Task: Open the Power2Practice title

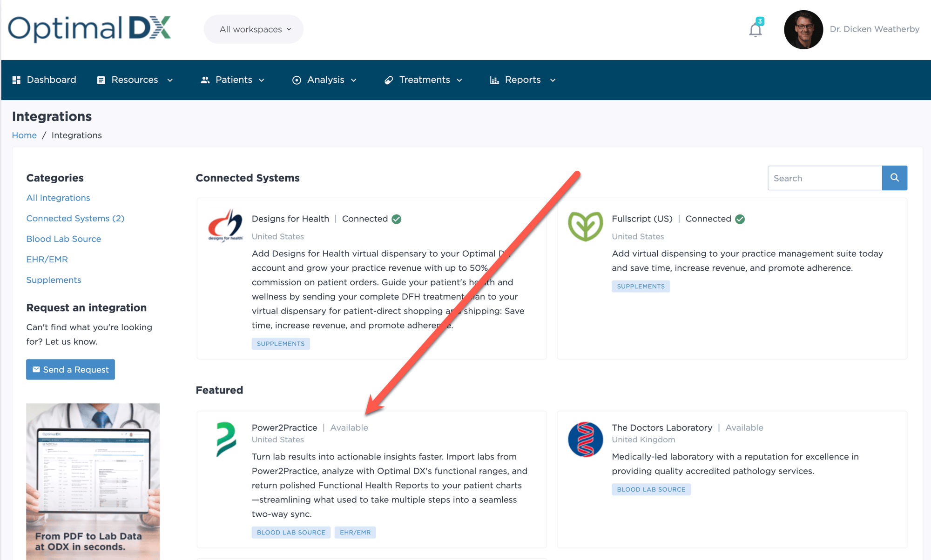Action: click(x=284, y=427)
